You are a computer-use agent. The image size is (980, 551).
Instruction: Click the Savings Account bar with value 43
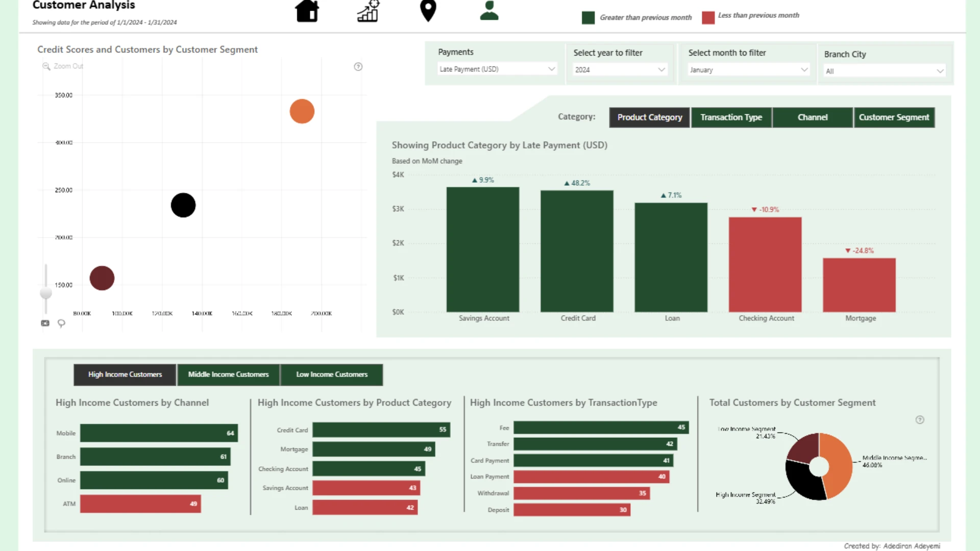[x=366, y=488]
